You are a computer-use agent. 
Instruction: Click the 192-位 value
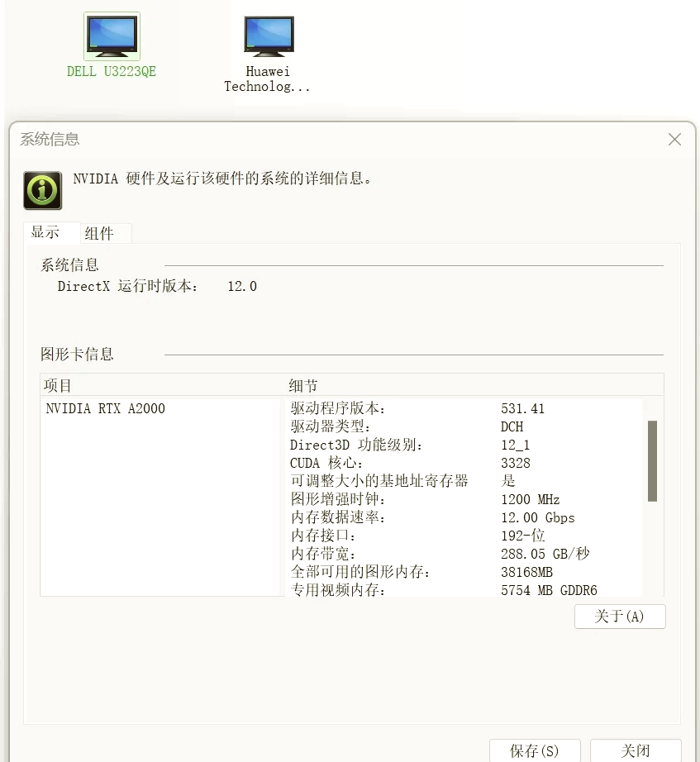coord(522,536)
